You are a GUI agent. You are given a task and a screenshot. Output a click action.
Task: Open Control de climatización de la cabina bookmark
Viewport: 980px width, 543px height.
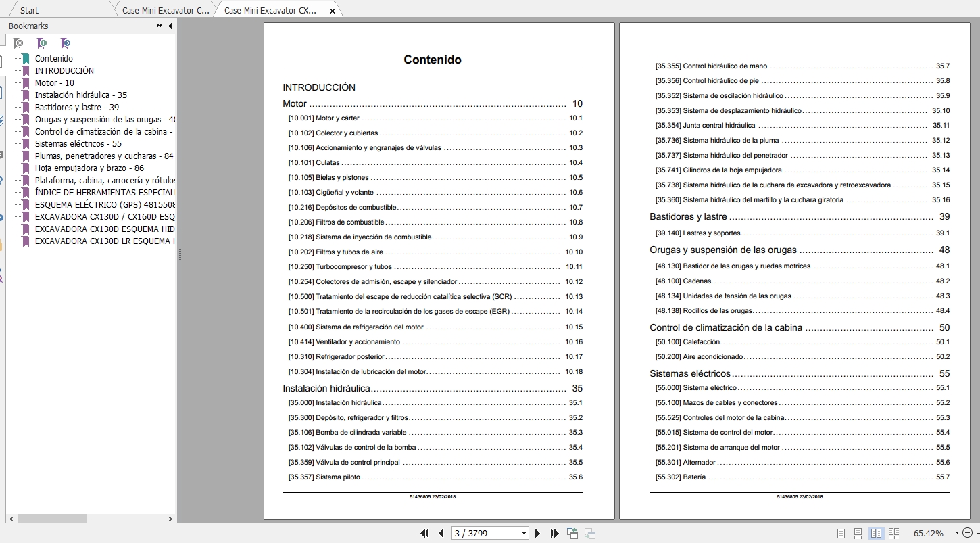pyautogui.click(x=105, y=132)
